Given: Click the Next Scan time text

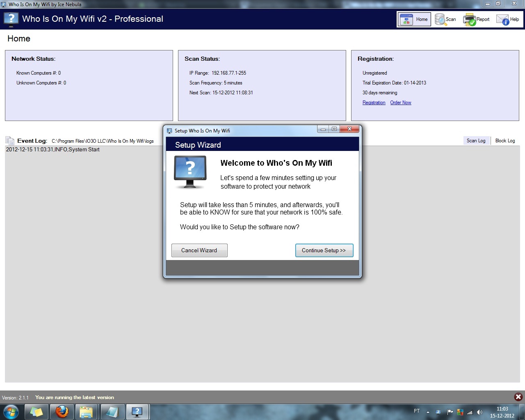Looking at the screenshot, I should click(221, 93).
